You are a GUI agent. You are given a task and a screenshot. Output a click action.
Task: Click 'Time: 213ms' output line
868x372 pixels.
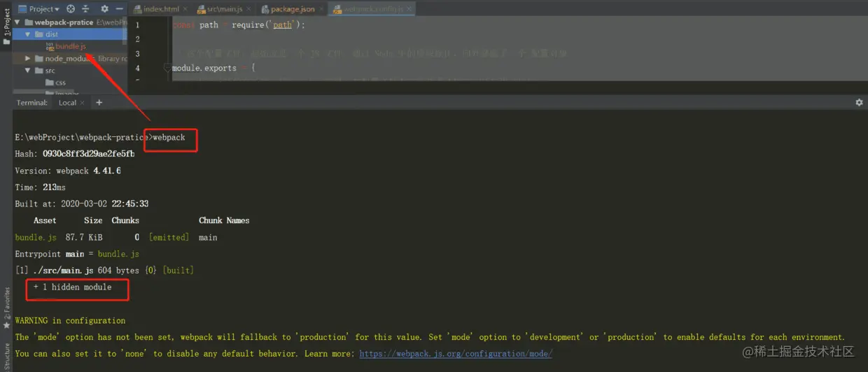40,187
